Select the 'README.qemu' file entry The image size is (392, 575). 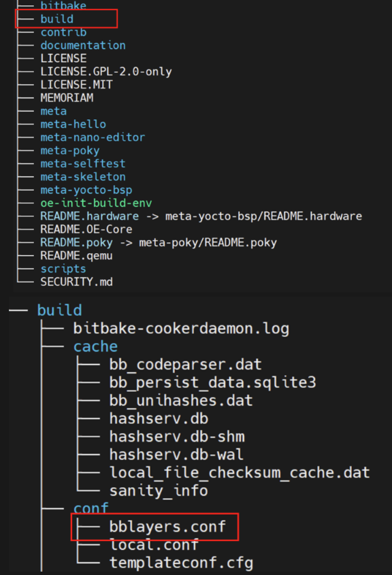76,256
